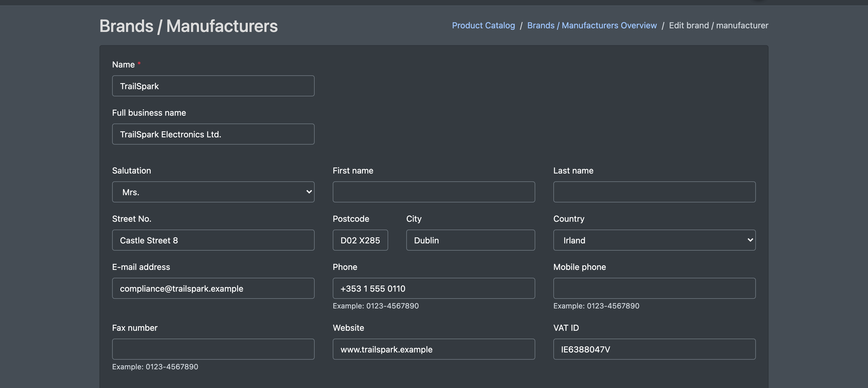Viewport: 868px width, 388px height.
Task: Click the Edit brand / manufacturer breadcrumb text
Action: (719, 25)
